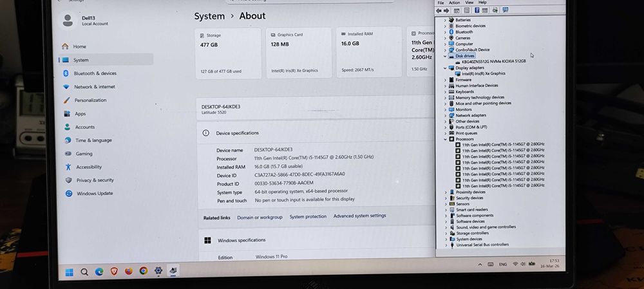
Task: Click Device Manager help toolbar icon
Action: [x=477, y=10]
